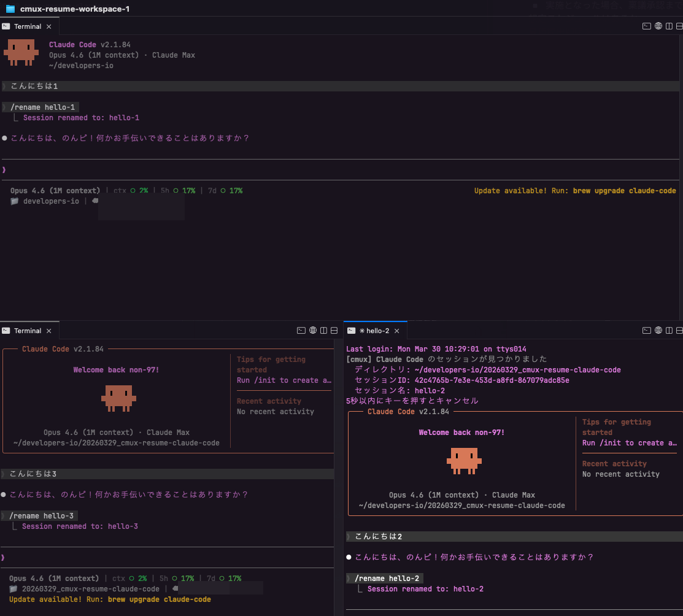
Task: Split the bottom-left pane horizontally
Action: pos(334,330)
